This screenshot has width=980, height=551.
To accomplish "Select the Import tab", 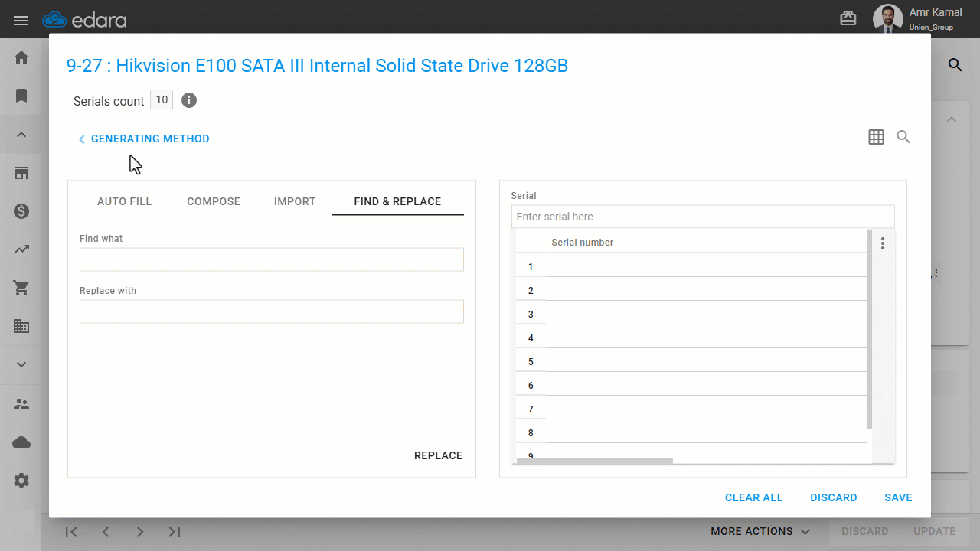I will pos(295,201).
